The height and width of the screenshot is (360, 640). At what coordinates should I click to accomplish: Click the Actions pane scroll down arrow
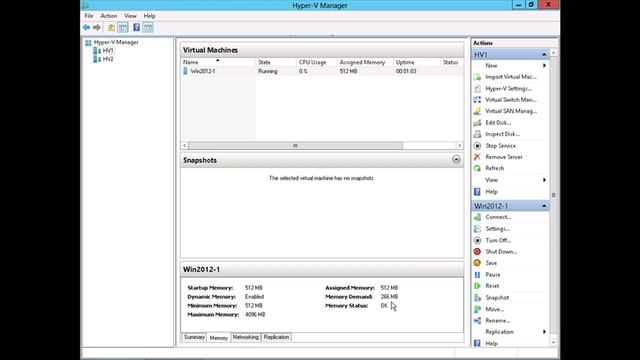553,342
